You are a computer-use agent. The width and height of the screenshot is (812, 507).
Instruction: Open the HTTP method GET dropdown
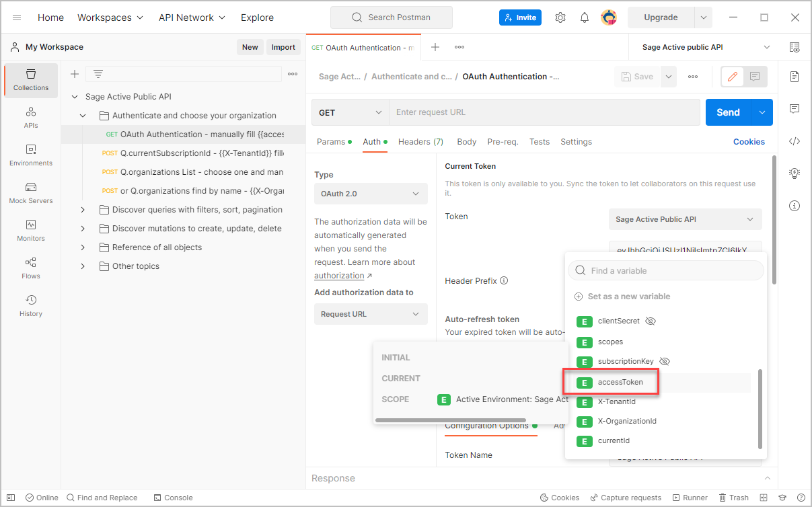pos(350,112)
